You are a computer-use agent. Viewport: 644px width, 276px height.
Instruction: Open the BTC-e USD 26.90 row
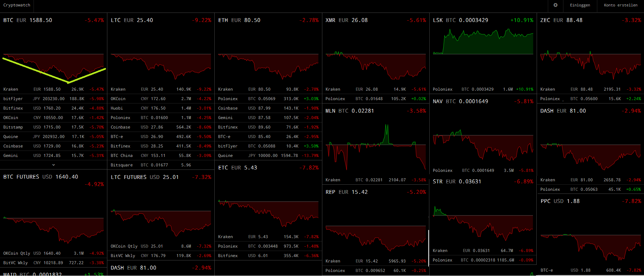[161, 137]
